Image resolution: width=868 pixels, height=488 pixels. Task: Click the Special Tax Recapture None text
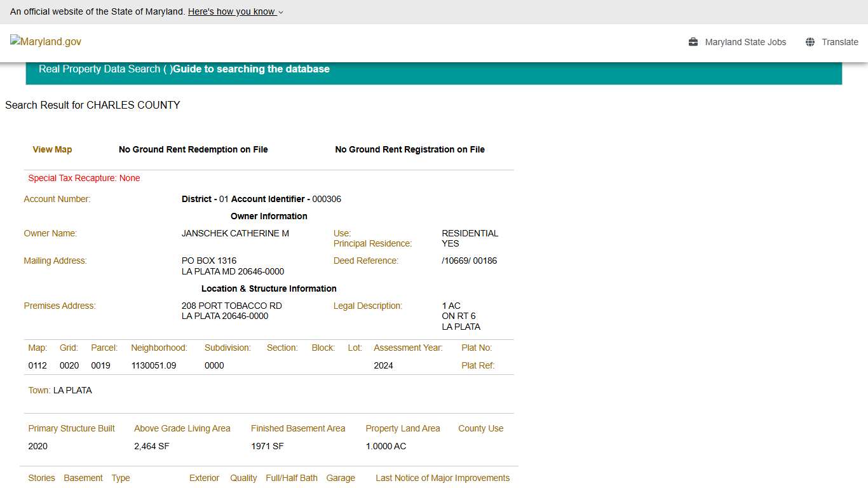[84, 178]
